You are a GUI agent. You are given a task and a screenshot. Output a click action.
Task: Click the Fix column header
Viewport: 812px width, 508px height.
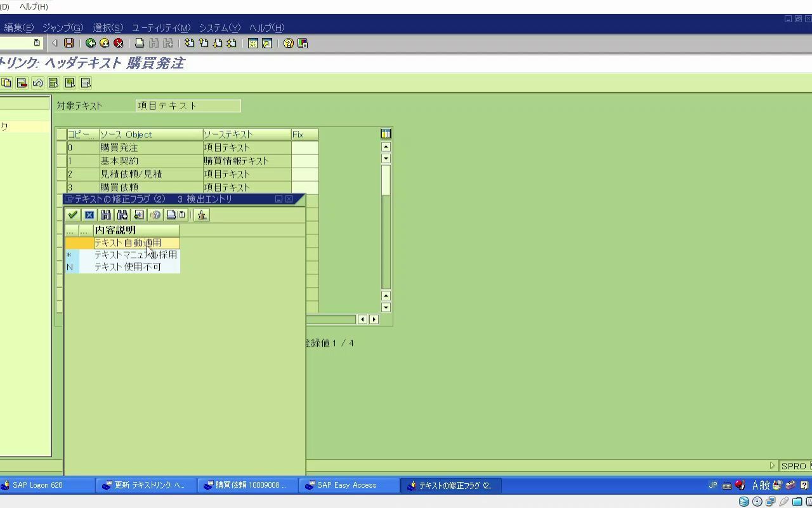(x=304, y=135)
